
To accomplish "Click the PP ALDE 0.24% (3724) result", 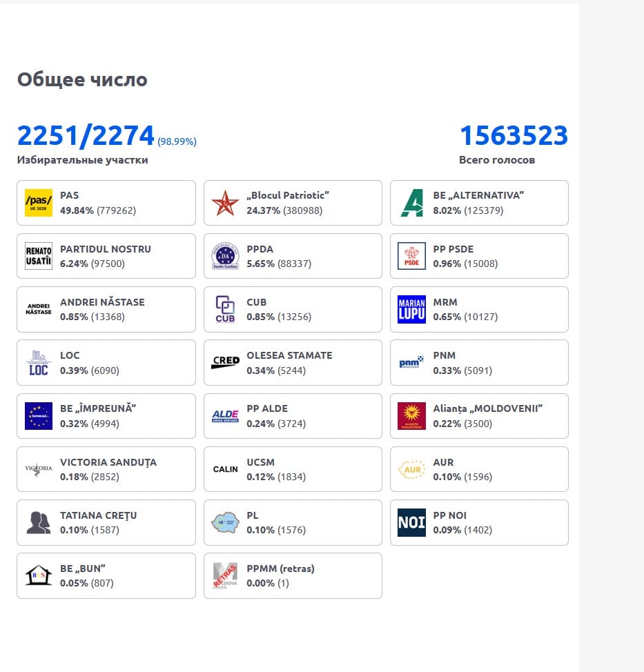I will point(276,424).
